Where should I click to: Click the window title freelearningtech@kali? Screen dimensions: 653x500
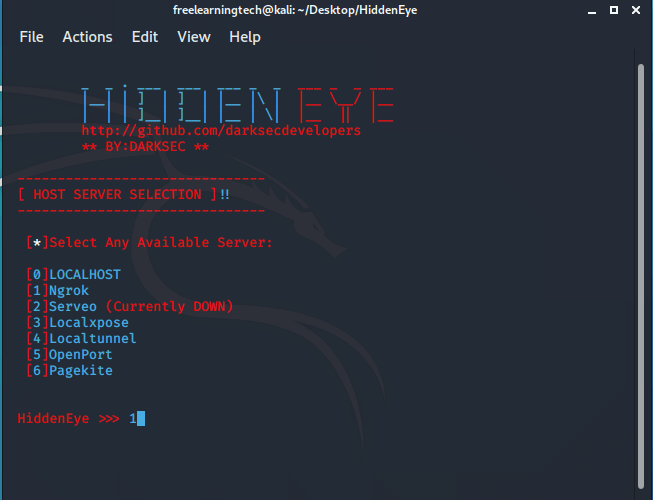click(x=295, y=10)
